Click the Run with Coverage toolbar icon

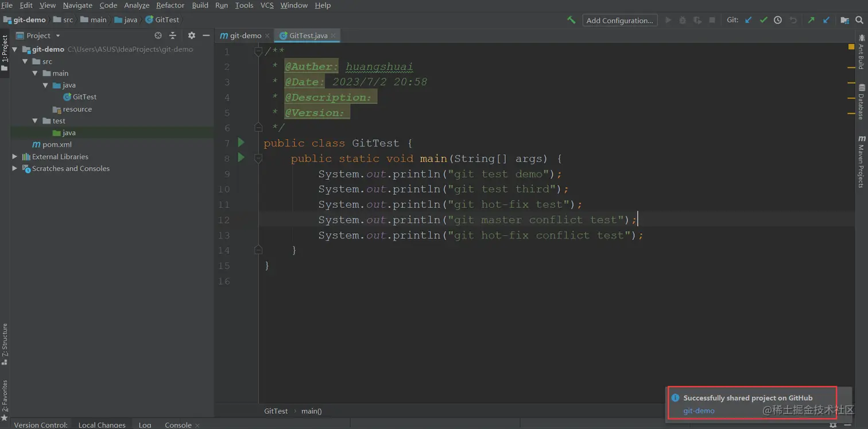(x=697, y=20)
